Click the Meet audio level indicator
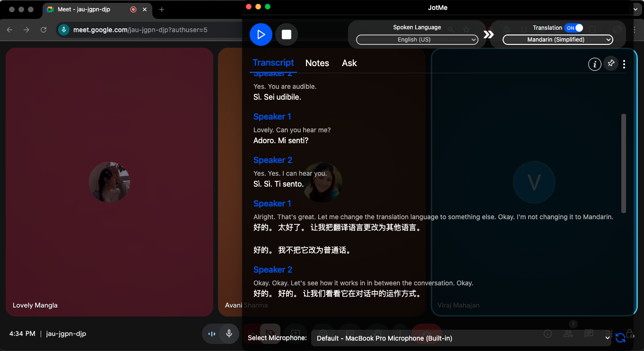 (212, 334)
